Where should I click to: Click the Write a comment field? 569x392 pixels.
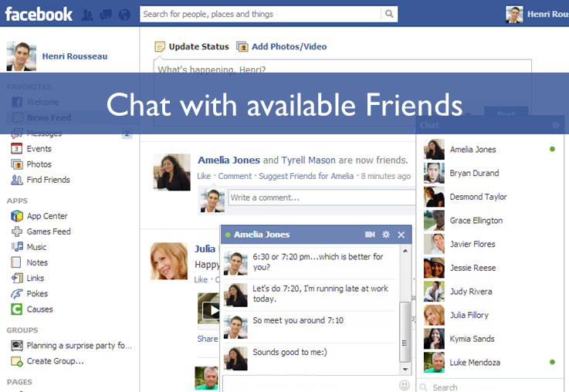pos(320,198)
